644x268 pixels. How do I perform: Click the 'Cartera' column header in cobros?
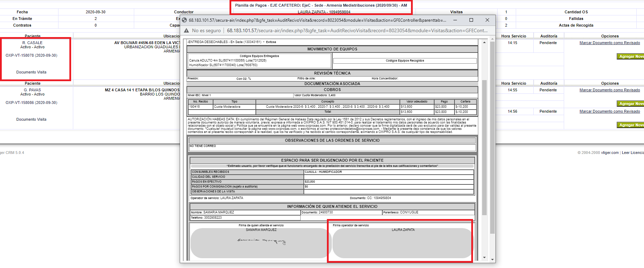[x=465, y=101]
